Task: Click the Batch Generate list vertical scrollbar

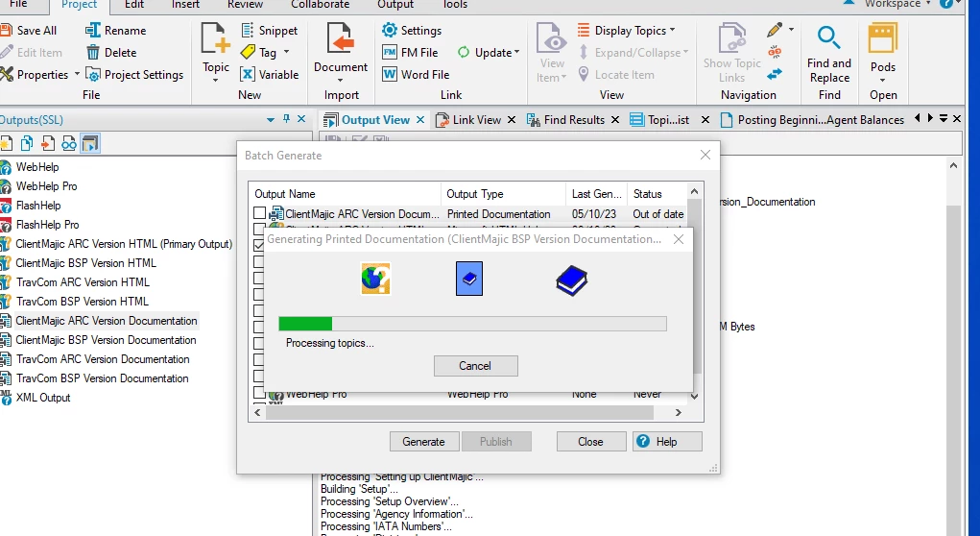Action: (694, 284)
